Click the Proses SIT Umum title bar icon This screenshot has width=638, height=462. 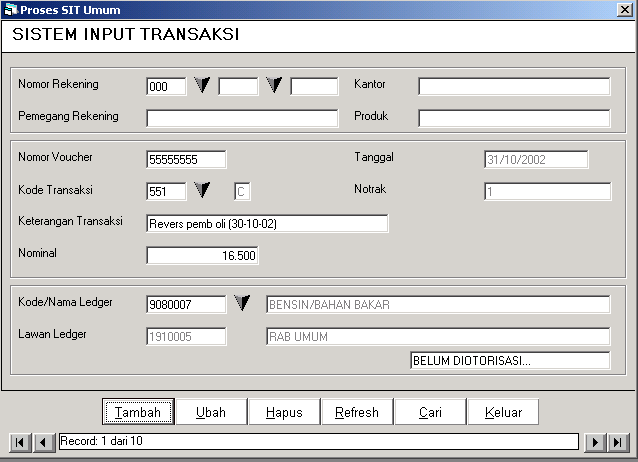click(x=11, y=10)
